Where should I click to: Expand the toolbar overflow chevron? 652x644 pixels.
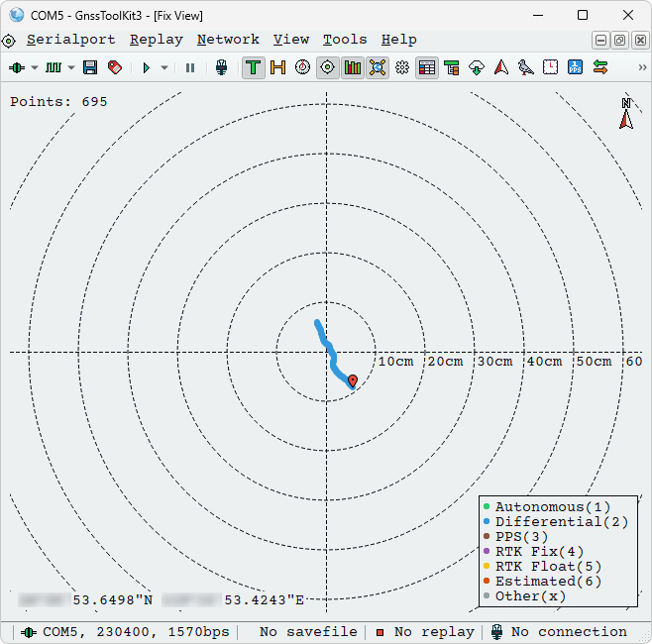pos(642,67)
